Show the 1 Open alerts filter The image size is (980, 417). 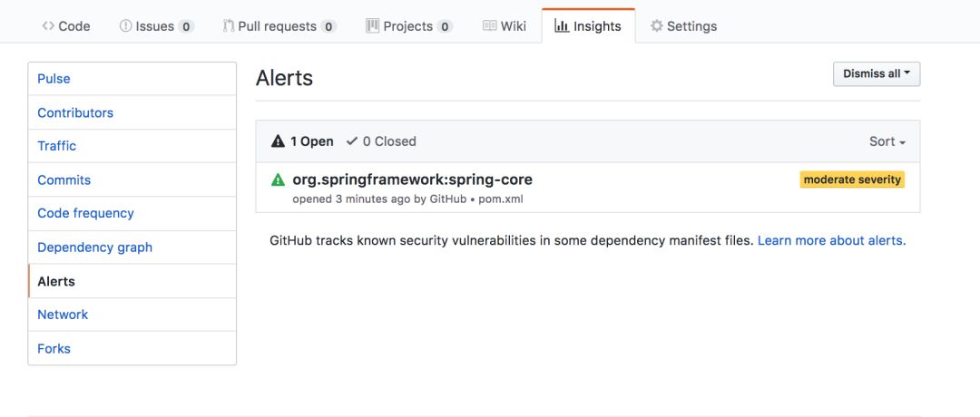(x=302, y=141)
